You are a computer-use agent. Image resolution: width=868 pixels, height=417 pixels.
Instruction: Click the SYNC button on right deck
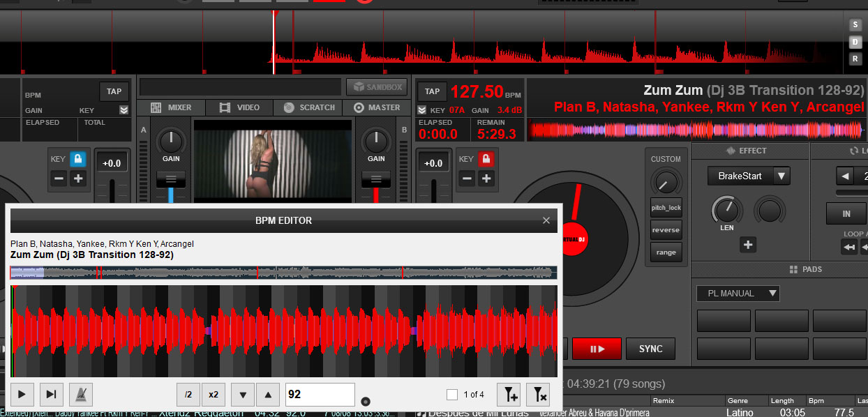pyautogui.click(x=651, y=349)
